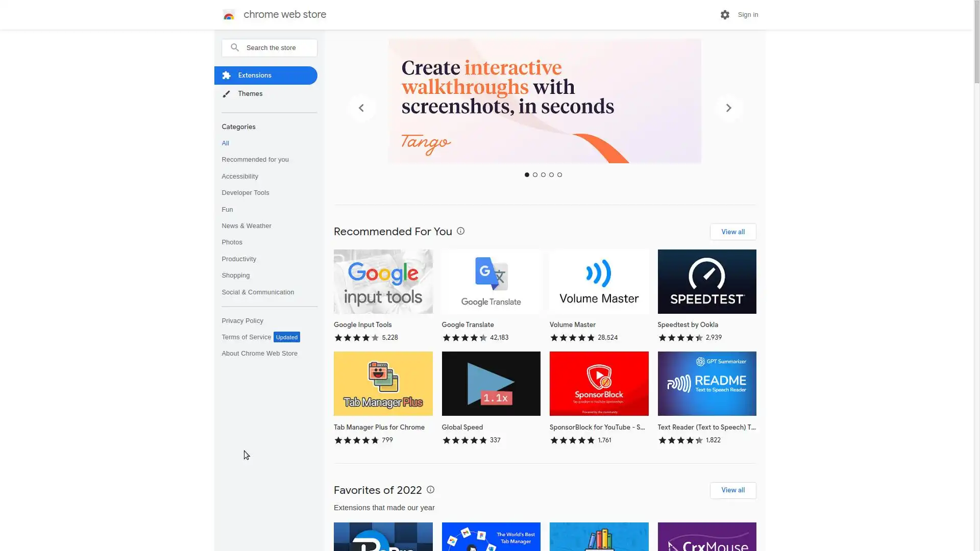This screenshot has width=980, height=551.
Task: Click the Favorites of 2022 info icon
Action: 430,490
